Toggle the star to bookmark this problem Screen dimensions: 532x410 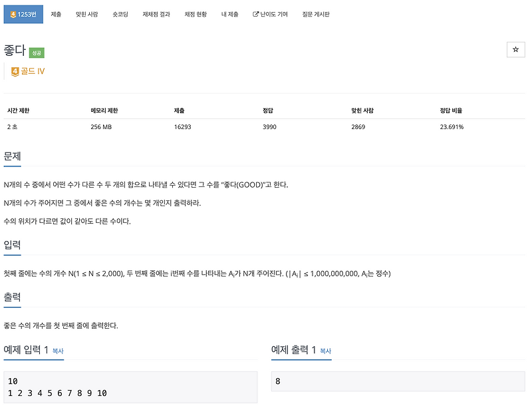click(x=515, y=48)
